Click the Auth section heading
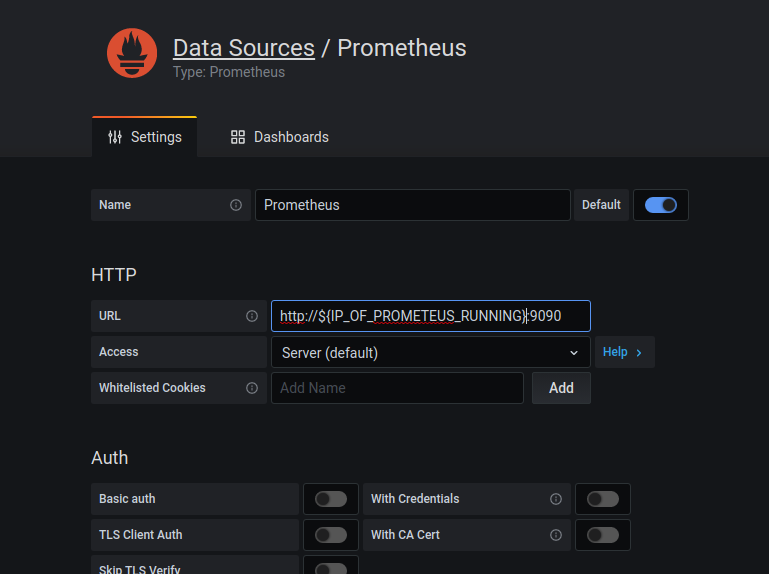The height and width of the screenshot is (574, 769). [x=110, y=458]
